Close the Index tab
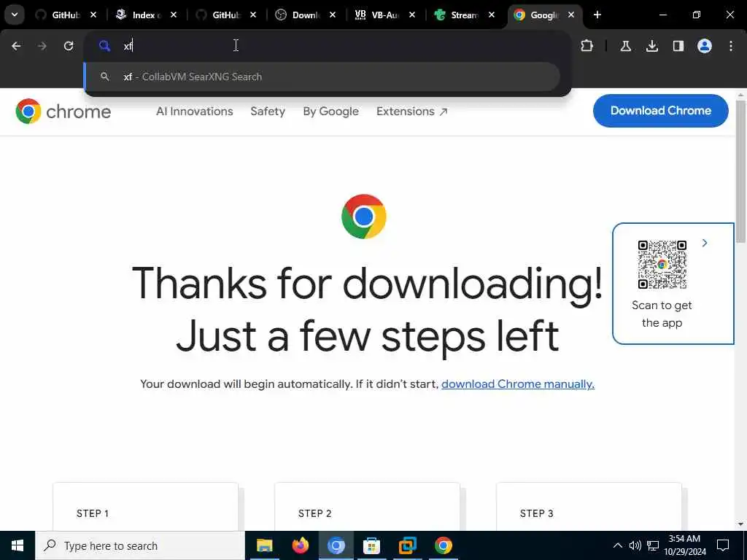This screenshot has width=747, height=560. coord(174,15)
